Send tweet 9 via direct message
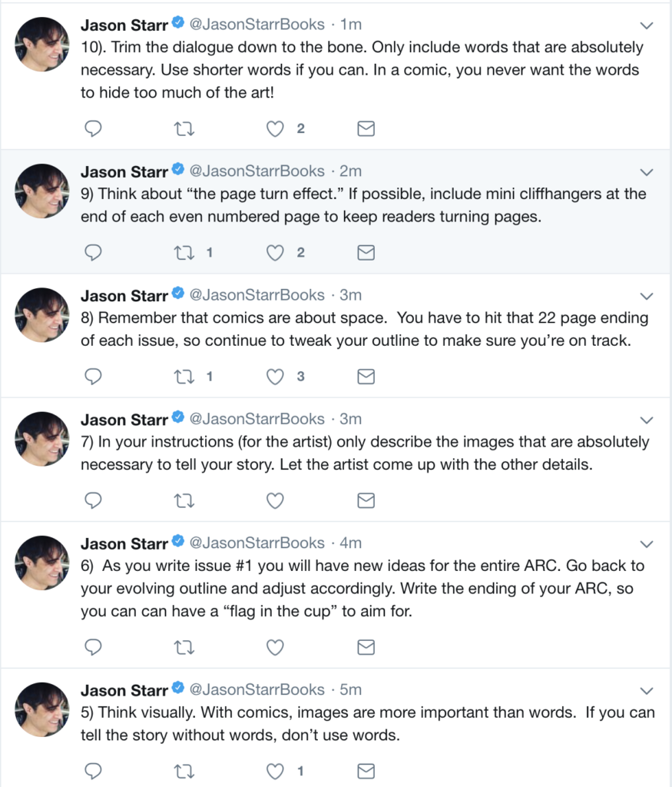 [x=366, y=253]
